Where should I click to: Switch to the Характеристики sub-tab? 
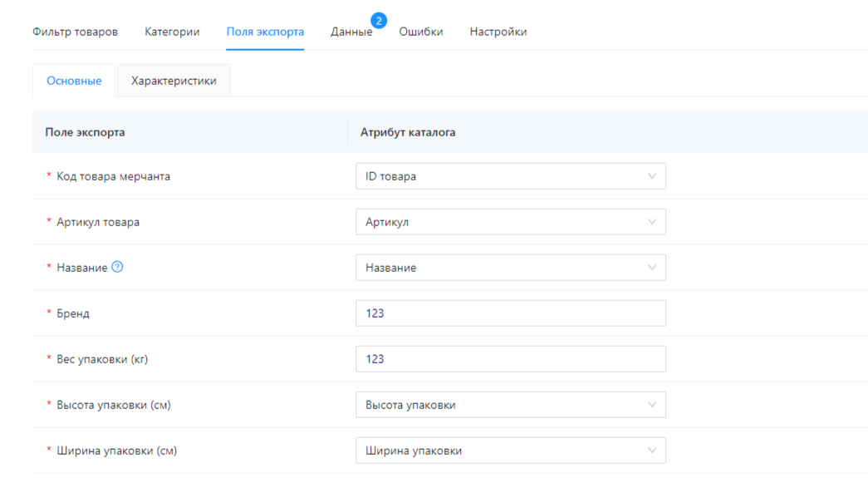coord(174,81)
